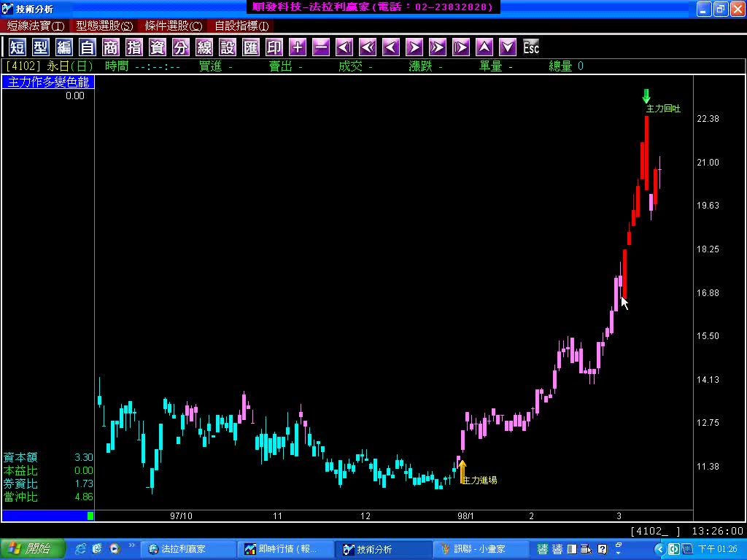Open the Windows 開始 Start button
The height and width of the screenshot is (560, 747).
coord(33,549)
